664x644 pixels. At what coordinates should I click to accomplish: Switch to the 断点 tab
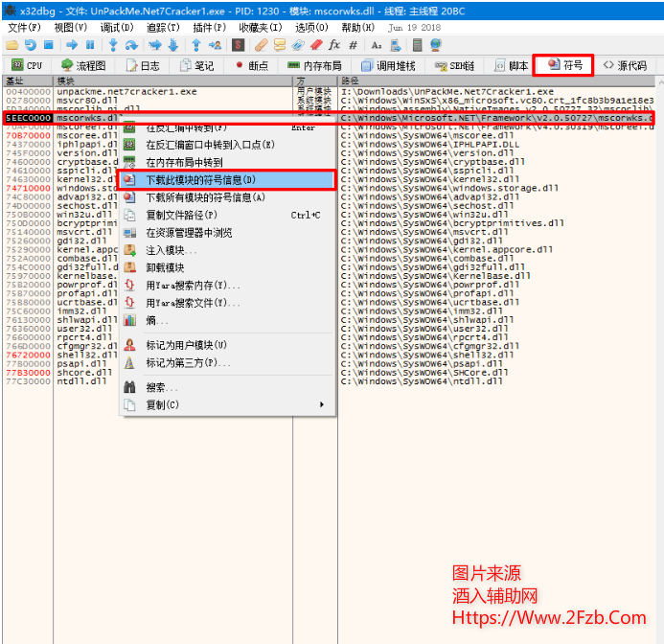(x=251, y=66)
